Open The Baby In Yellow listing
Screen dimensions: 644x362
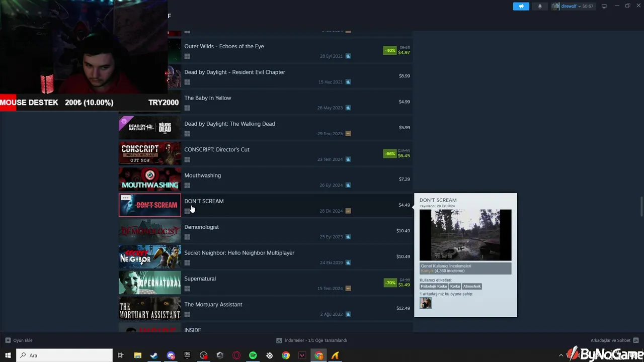click(208, 98)
